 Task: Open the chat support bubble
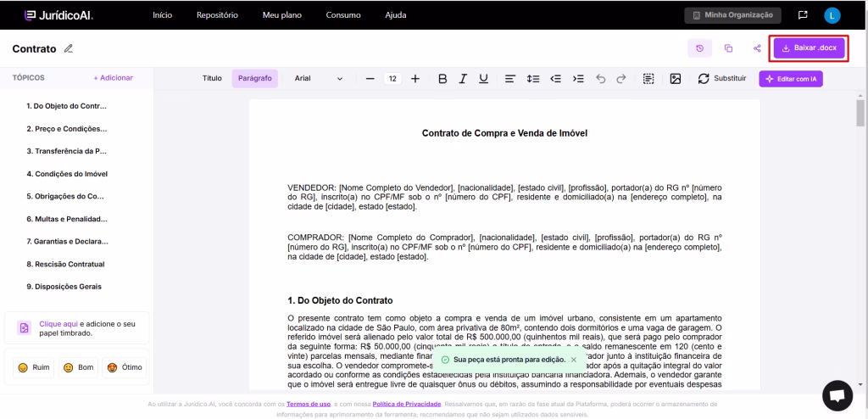tap(837, 395)
